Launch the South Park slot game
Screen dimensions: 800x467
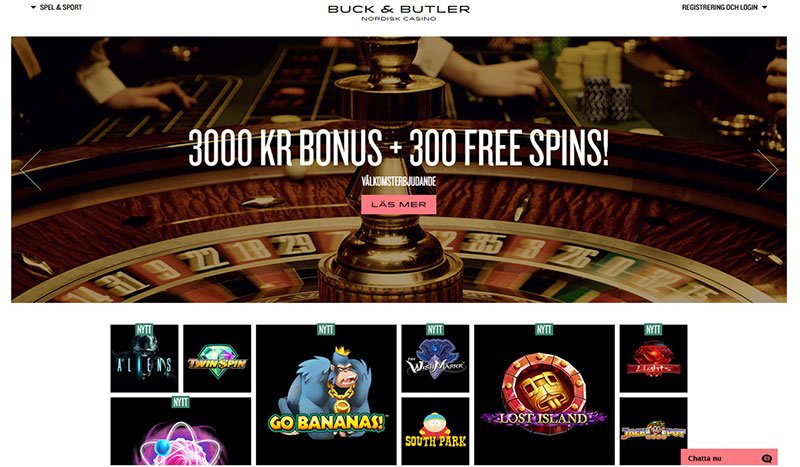pos(435,431)
